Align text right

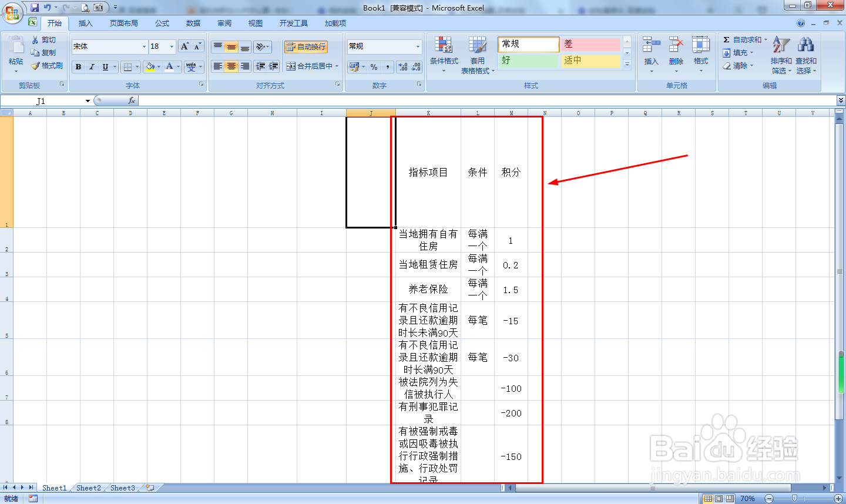(x=245, y=66)
